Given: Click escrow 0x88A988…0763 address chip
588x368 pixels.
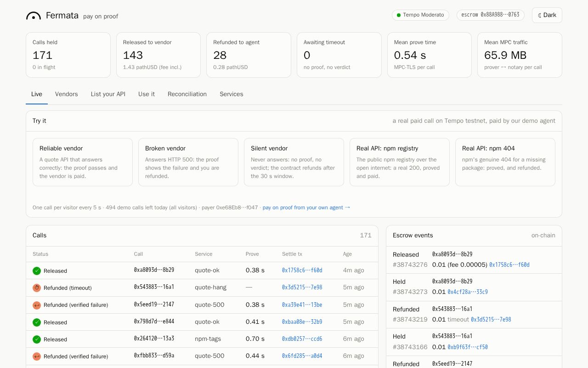Looking at the screenshot, I should point(491,15).
